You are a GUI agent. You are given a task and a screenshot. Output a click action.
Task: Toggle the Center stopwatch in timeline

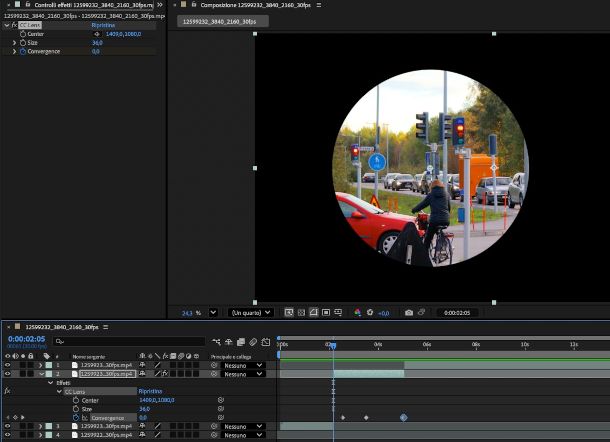(76, 400)
